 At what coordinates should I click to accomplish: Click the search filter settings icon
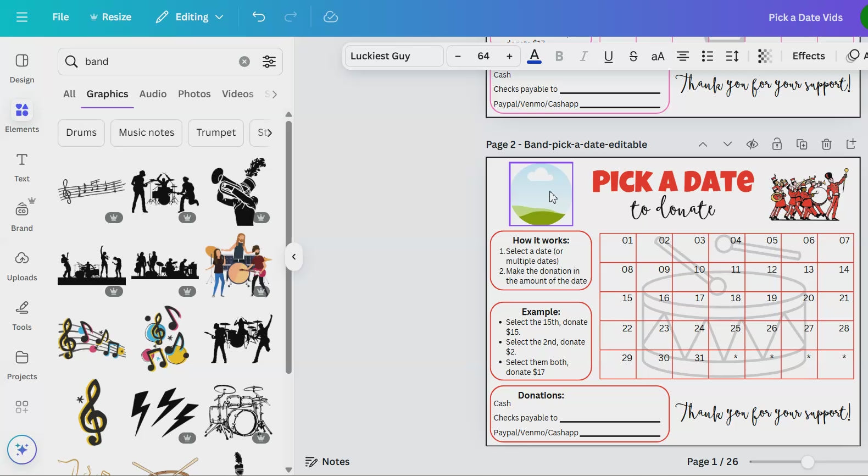[269, 62]
